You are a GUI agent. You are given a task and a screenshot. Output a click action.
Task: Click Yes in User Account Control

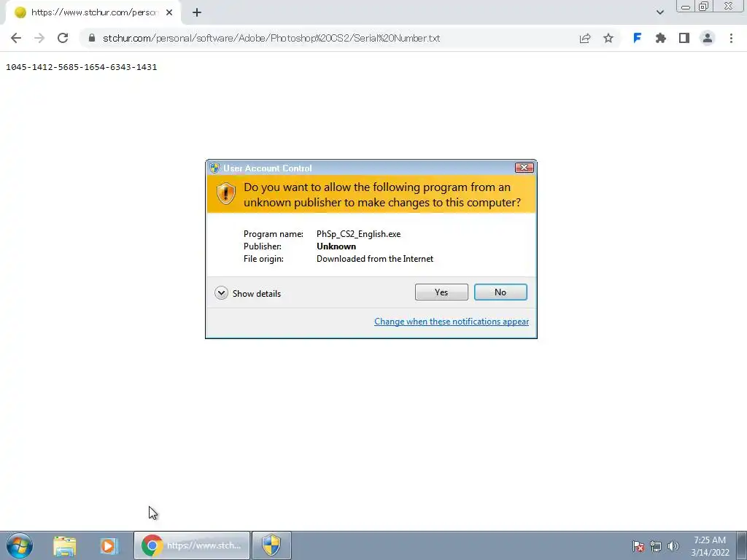[x=441, y=292]
